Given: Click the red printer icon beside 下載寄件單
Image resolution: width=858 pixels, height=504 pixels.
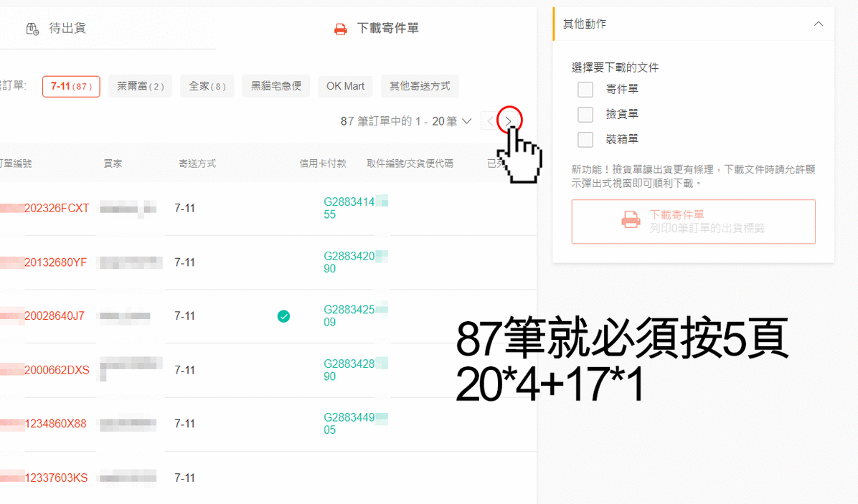Looking at the screenshot, I should point(340,29).
